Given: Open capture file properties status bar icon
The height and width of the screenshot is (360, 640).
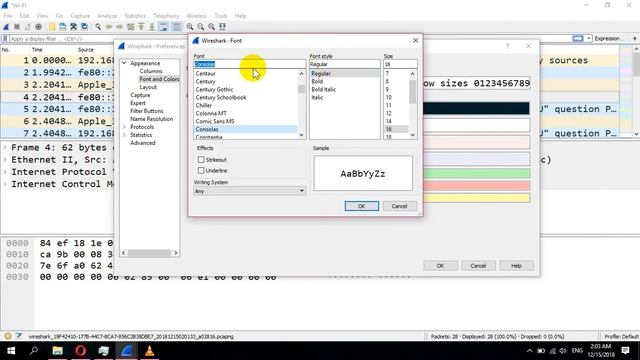Looking at the screenshot, I should point(19,336).
